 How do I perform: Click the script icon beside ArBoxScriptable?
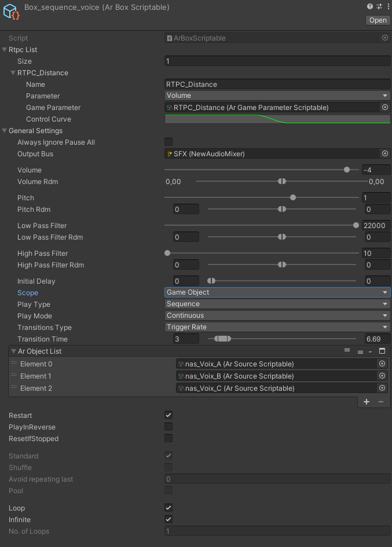pos(170,38)
